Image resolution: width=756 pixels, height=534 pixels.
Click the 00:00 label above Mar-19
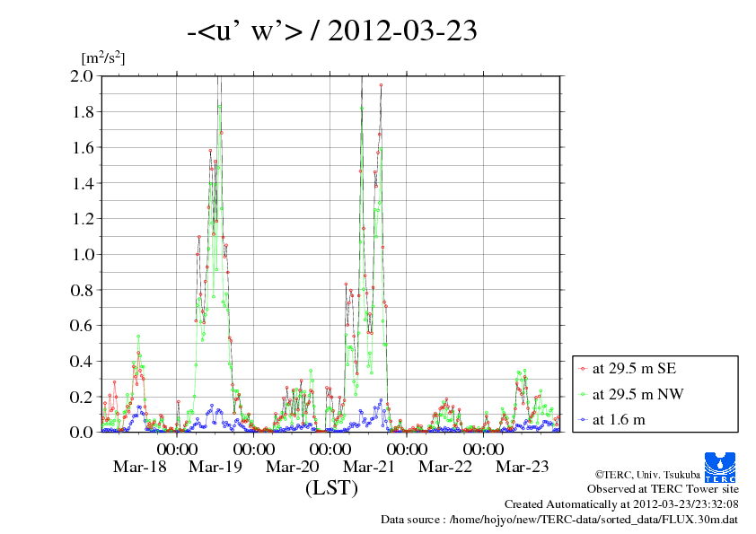pos(177,449)
